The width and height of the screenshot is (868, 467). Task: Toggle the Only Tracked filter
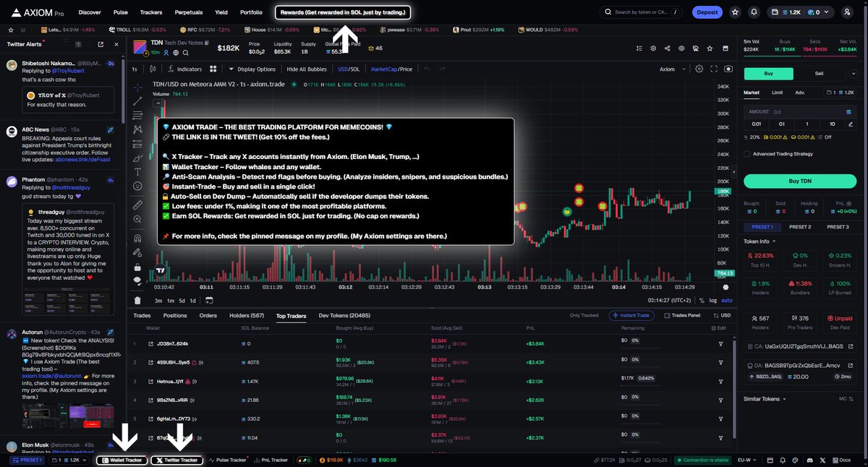(x=584, y=315)
